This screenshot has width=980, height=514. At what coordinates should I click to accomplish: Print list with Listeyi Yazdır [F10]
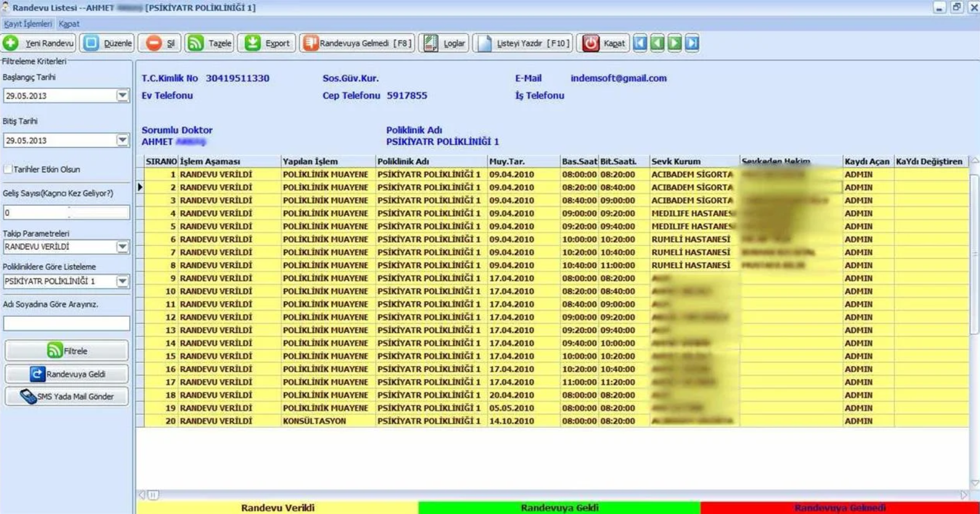pos(523,43)
